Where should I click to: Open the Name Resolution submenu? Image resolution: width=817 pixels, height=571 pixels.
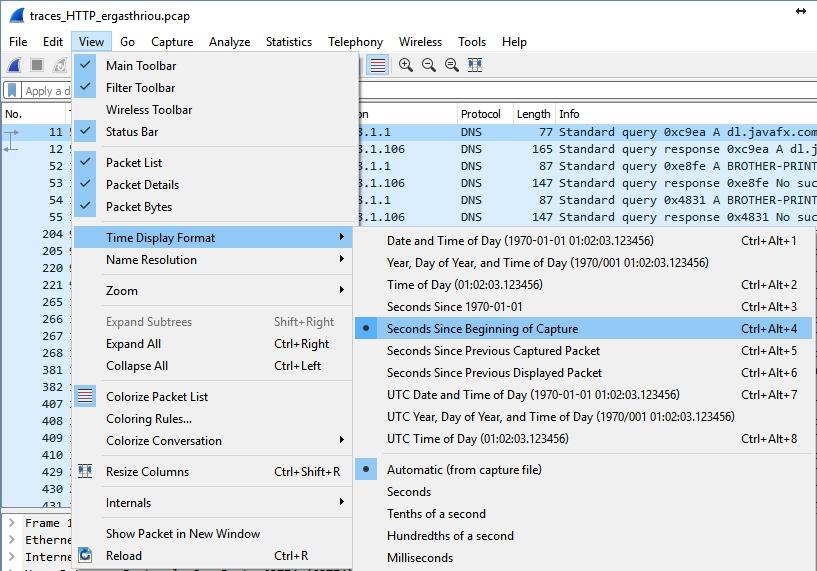point(213,259)
